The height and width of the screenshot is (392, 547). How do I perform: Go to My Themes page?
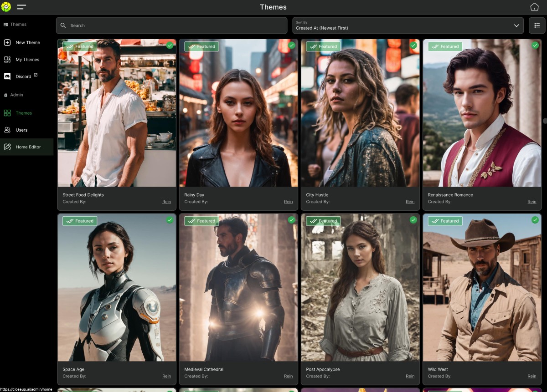(27, 59)
